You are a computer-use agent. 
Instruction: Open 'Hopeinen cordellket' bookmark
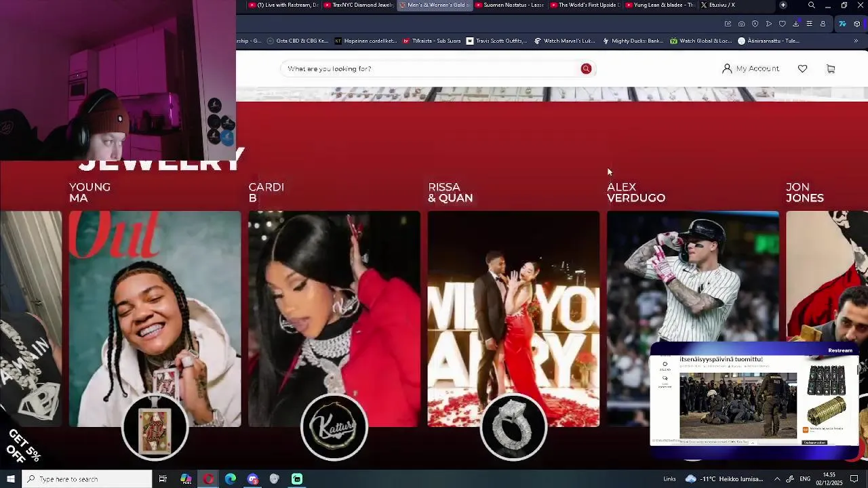coord(366,41)
